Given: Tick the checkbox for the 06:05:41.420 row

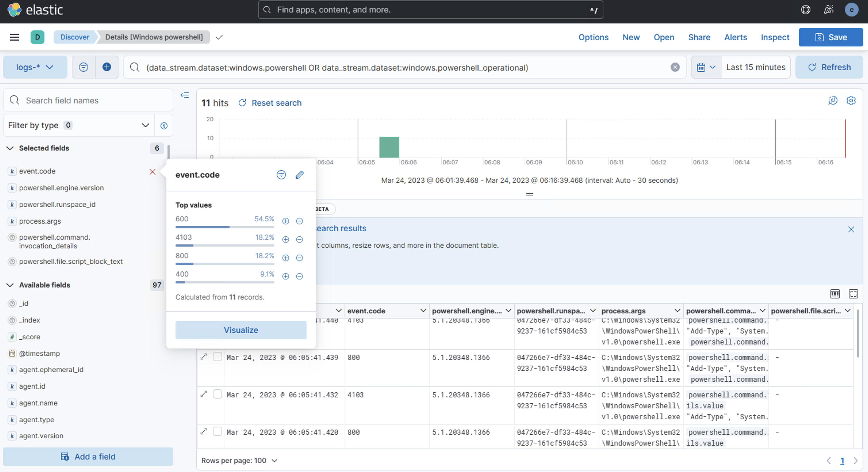Looking at the screenshot, I should point(217,431).
